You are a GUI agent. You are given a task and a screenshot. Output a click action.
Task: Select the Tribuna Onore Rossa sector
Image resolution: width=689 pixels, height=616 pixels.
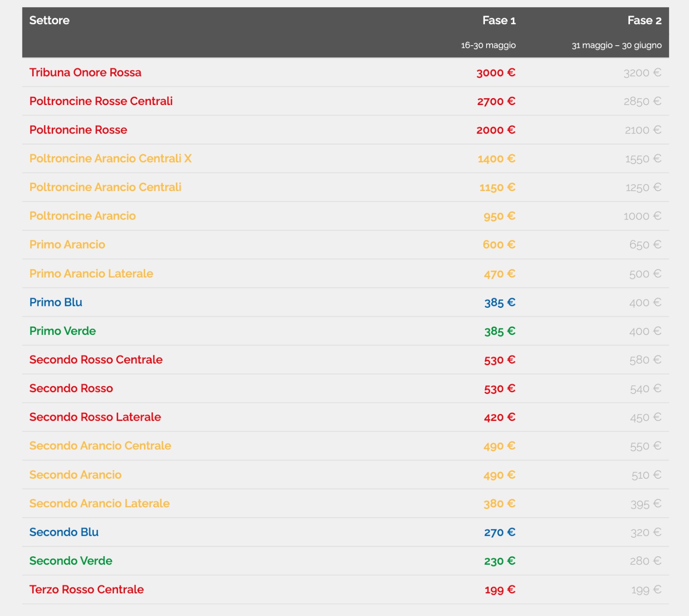[x=85, y=72]
